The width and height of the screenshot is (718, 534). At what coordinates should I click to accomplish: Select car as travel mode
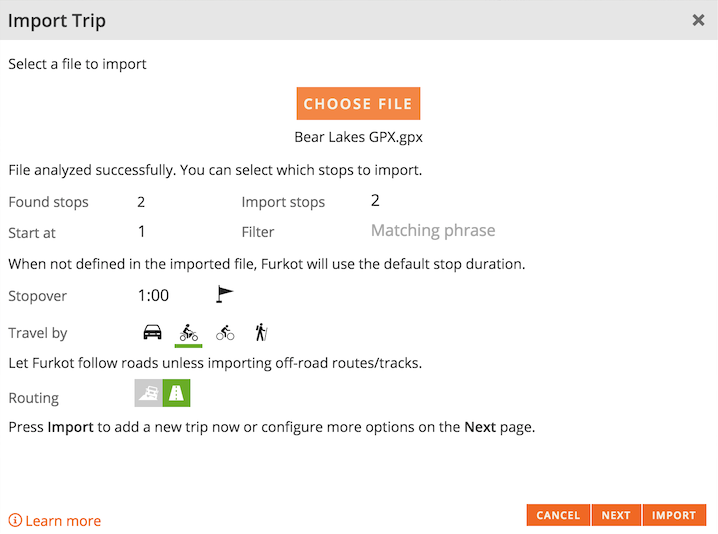pos(153,332)
